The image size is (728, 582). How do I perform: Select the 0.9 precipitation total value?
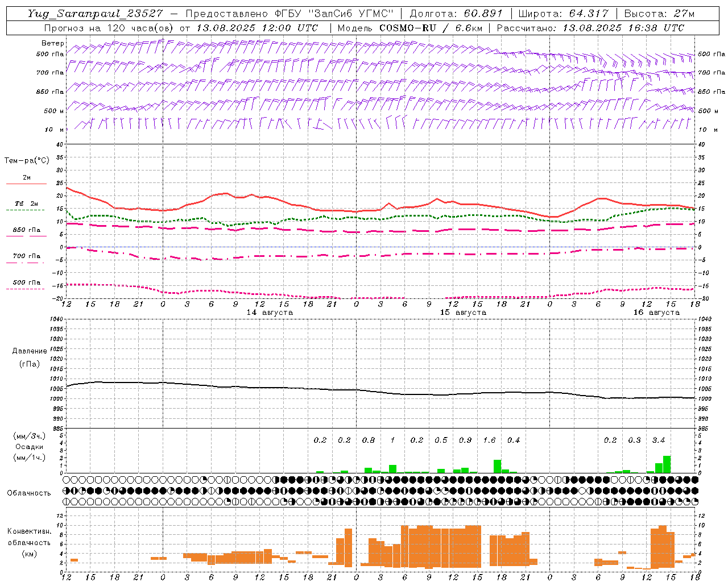[x=465, y=440]
